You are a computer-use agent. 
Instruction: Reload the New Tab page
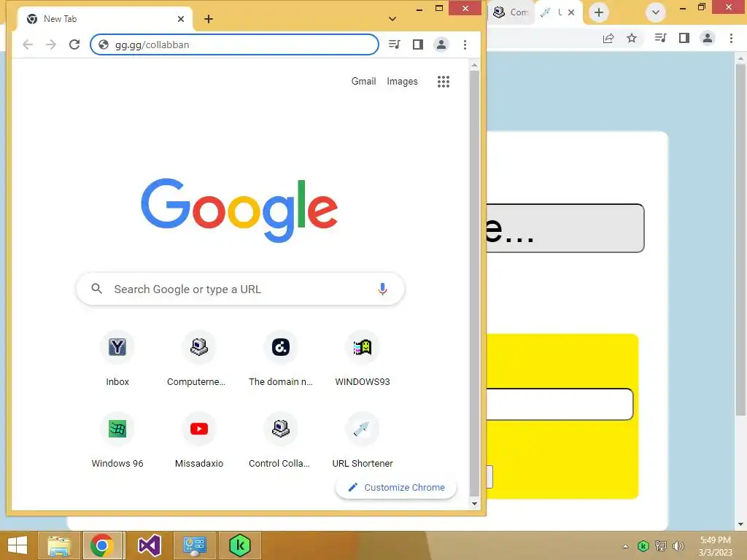[74, 44]
